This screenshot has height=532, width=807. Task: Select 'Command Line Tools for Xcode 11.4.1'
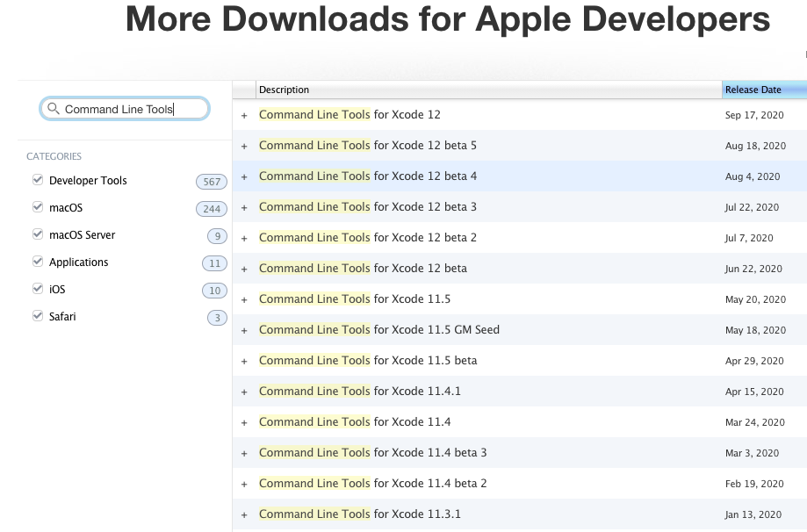(x=360, y=391)
